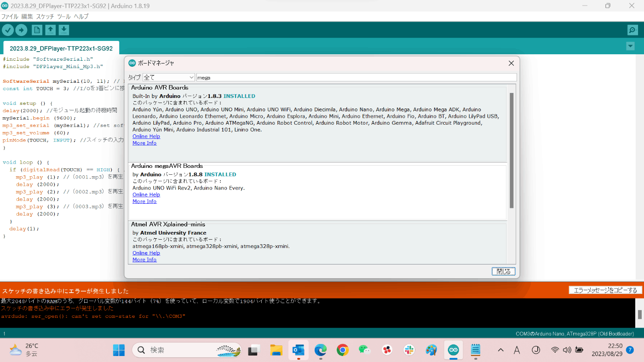Open the weather widget showing 26°C
This screenshot has width=644, height=362.
pyautogui.click(x=24, y=350)
